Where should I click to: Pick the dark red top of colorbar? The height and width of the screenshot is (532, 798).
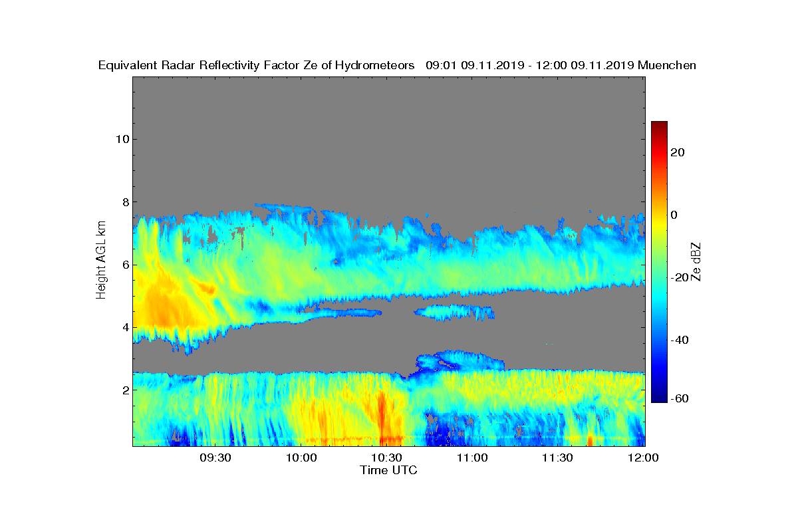click(x=659, y=126)
